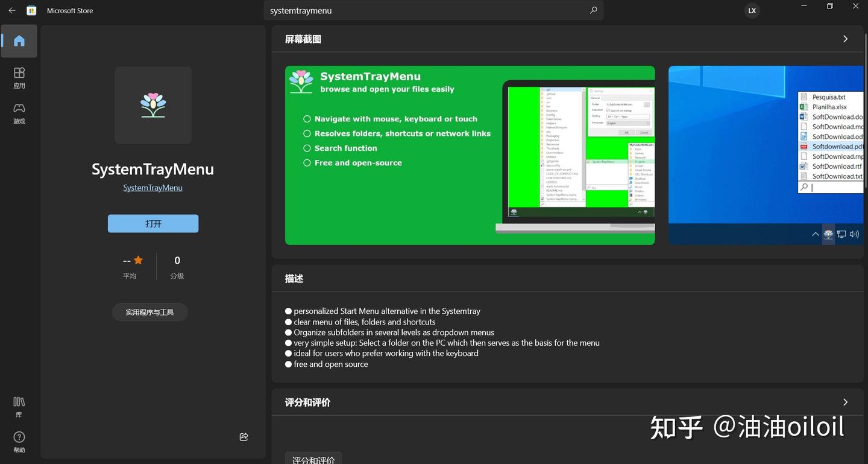This screenshot has width=868, height=464.
Task: Open the 库 (Library) section in sidebar
Action: tap(19, 405)
